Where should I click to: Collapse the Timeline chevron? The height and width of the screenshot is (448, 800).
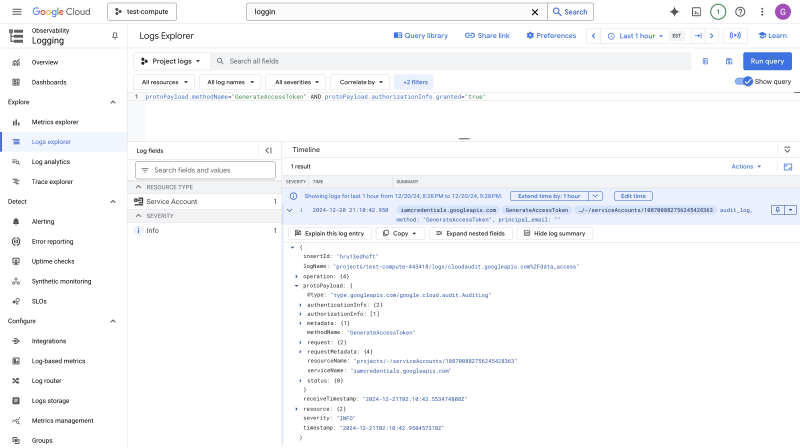point(787,150)
